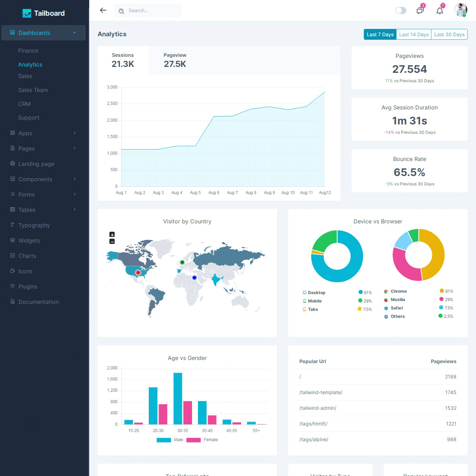
Task: Click the back arrow next to search
Action: pos(103,10)
